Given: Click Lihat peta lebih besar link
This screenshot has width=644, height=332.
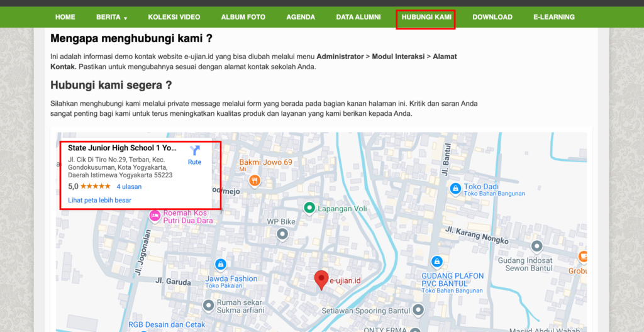Looking at the screenshot, I should [x=99, y=201].
